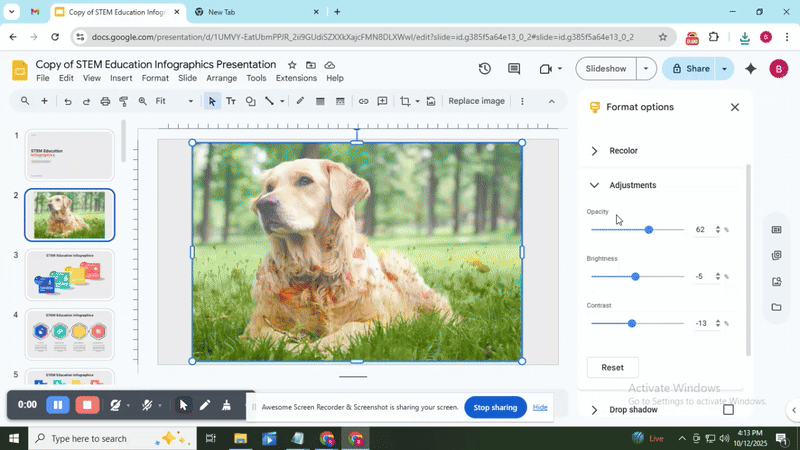Click the Crop image tool
800x450 pixels.
pyautogui.click(x=406, y=101)
